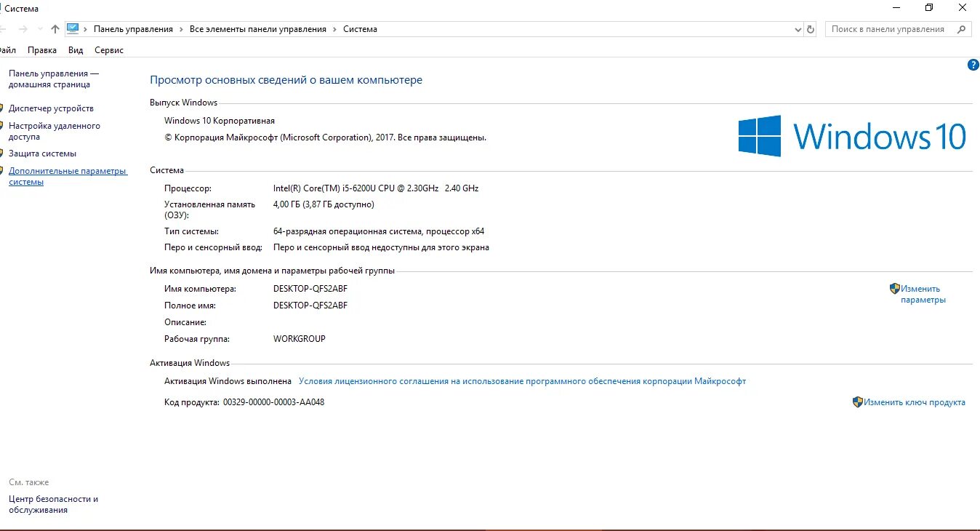
Task: Open Панель управления домашняя страница link
Action: (x=54, y=79)
